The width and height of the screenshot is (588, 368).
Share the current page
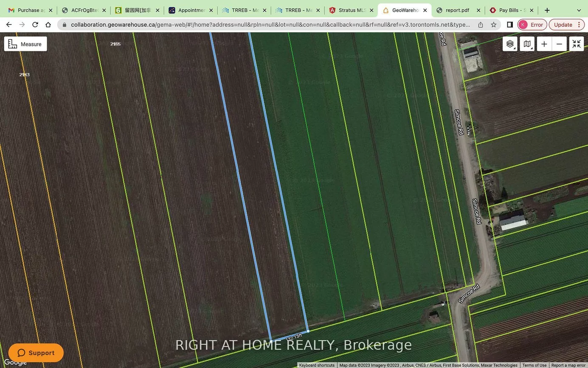coord(480,25)
